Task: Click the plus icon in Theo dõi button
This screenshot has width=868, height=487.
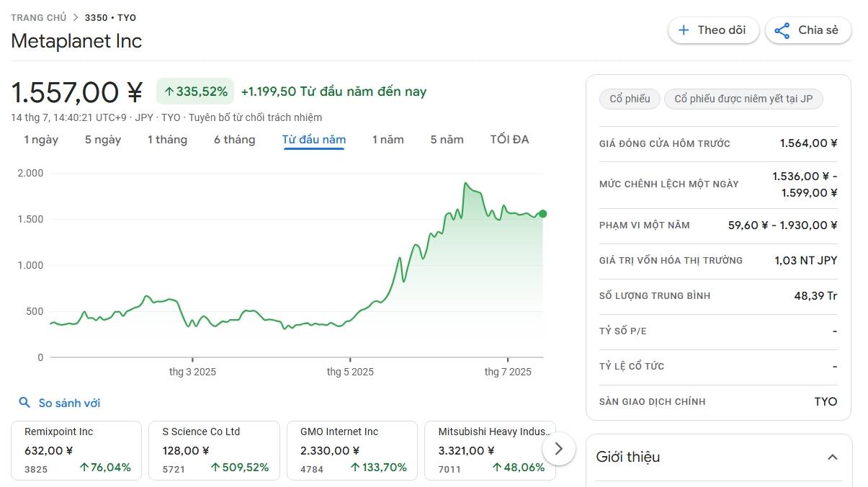Action: pos(684,30)
